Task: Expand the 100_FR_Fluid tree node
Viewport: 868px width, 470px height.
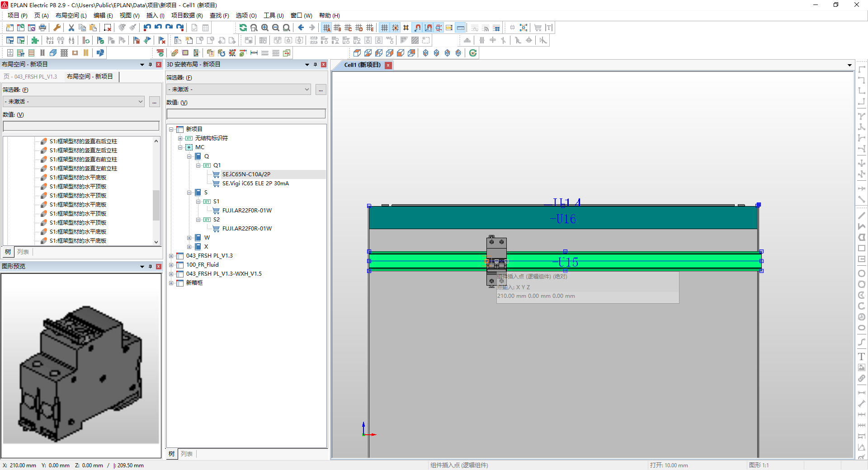Action: point(171,265)
